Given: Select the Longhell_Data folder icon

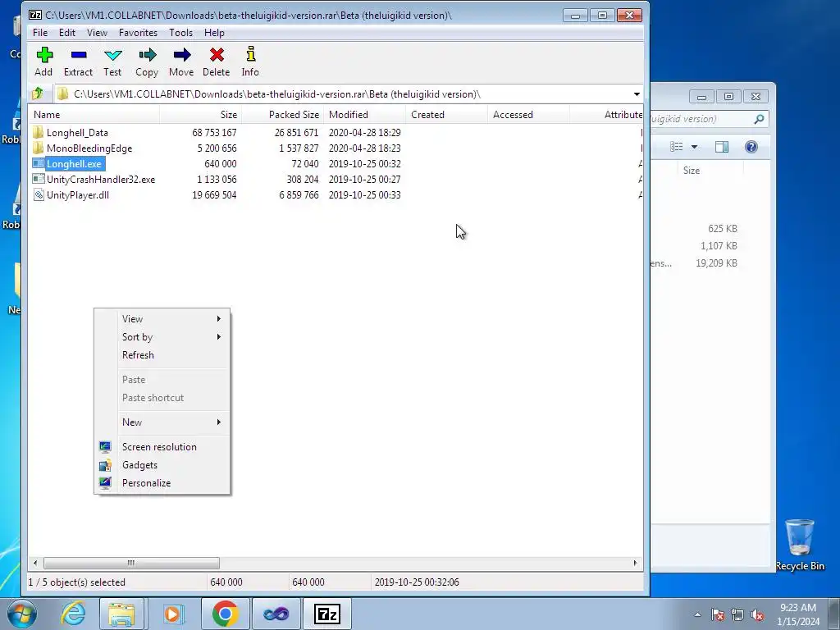Looking at the screenshot, I should 38,132.
